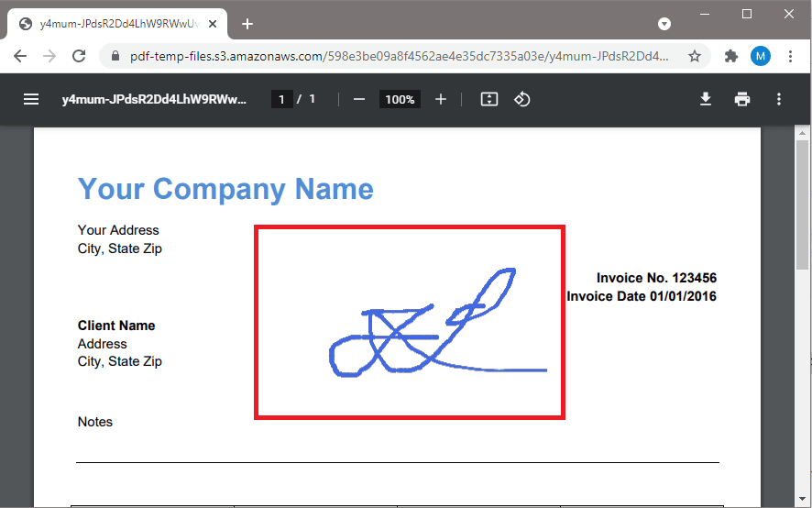Close the y4mum PDF tab
This screenshot has width=812, height=508.
[213, 24]
